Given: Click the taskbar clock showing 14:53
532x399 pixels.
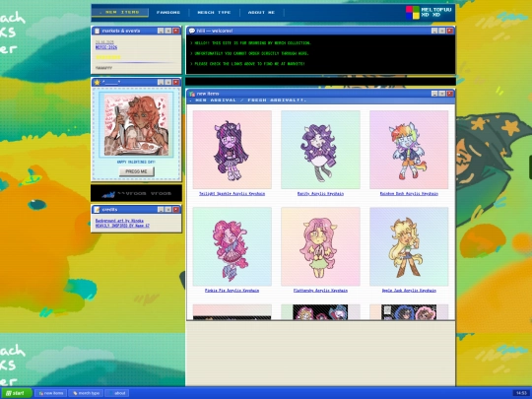Looking at the screenshot, I should coord(521,393).
